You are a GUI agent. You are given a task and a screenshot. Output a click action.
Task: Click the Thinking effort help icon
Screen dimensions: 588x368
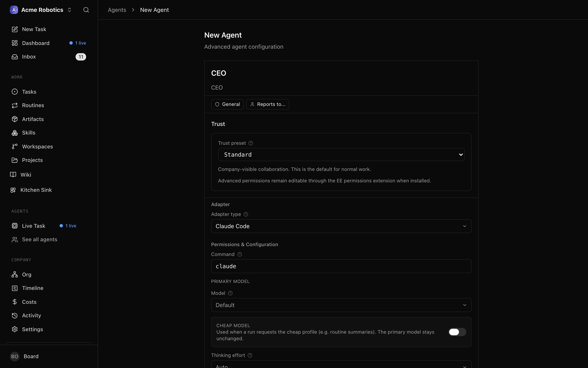point(250,355)
